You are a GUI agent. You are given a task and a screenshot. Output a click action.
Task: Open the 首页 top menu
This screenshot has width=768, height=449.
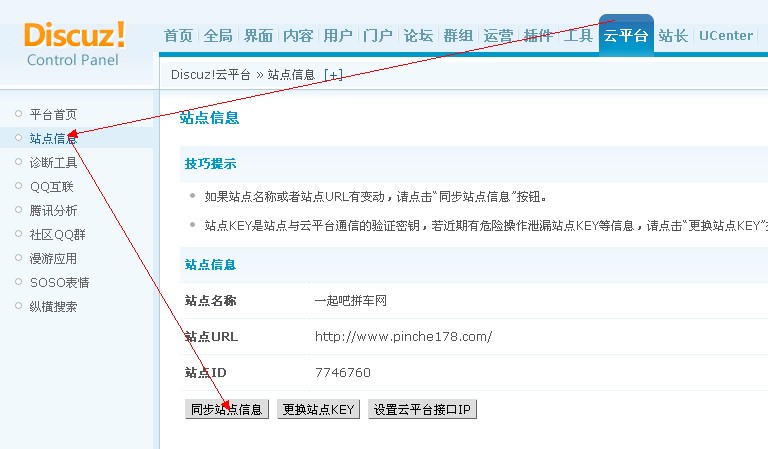pos(178,36)
